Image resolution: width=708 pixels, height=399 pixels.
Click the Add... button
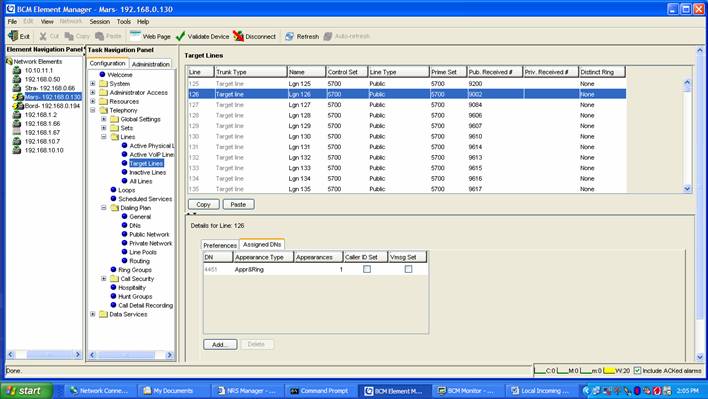pyautogui.click(x=220, y=344)
